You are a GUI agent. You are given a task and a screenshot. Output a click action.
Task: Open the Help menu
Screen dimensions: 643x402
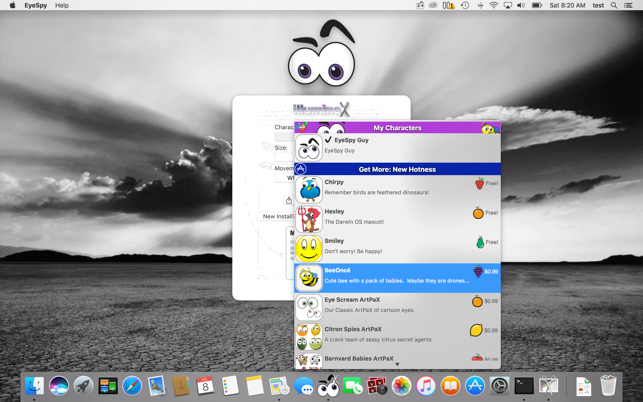point(62,5)
